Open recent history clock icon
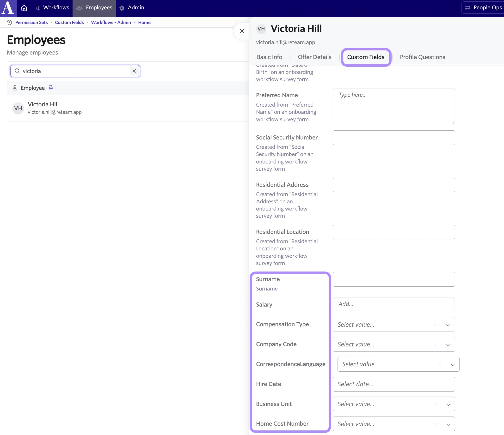 pos(9,22)
